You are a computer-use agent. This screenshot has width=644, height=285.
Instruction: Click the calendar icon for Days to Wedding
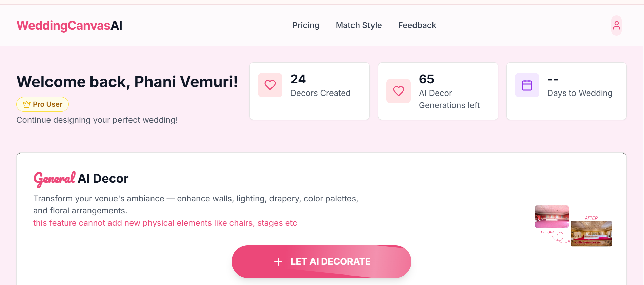tap(527, 85)
